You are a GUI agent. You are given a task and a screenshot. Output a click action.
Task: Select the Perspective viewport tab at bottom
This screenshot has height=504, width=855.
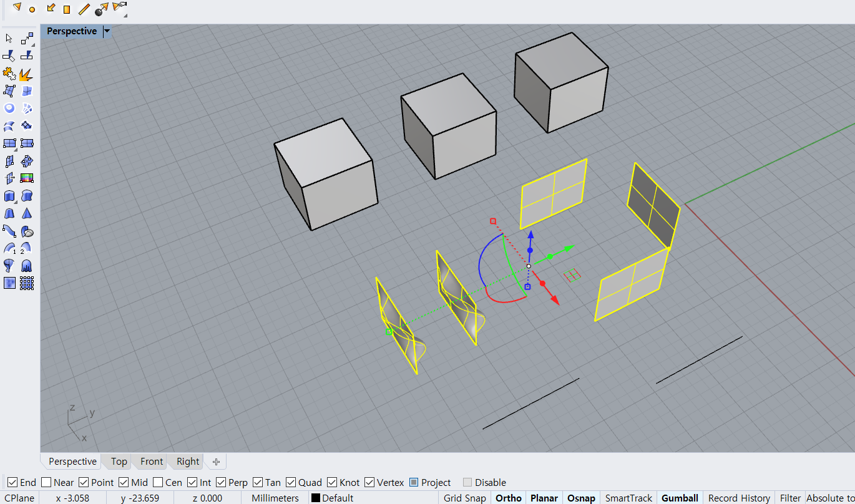tap(72, 462)
